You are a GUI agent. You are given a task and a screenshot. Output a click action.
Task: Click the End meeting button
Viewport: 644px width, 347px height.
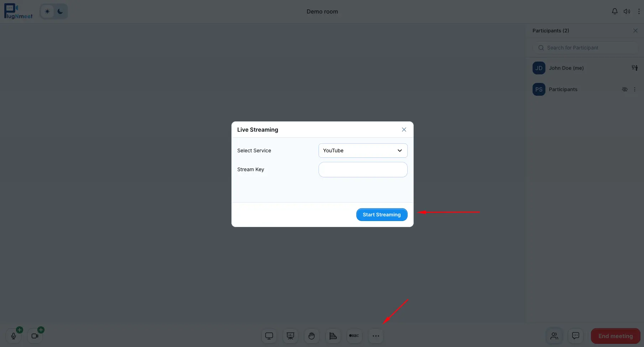click(x=615, y=336)
